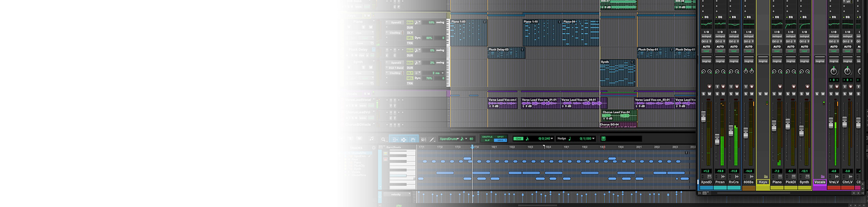The height and width of the screenshot is (207, 868).
Task: Click the Piano 1-10 MIDI clip
Action: pyautogui.click(x=542, y=33)
